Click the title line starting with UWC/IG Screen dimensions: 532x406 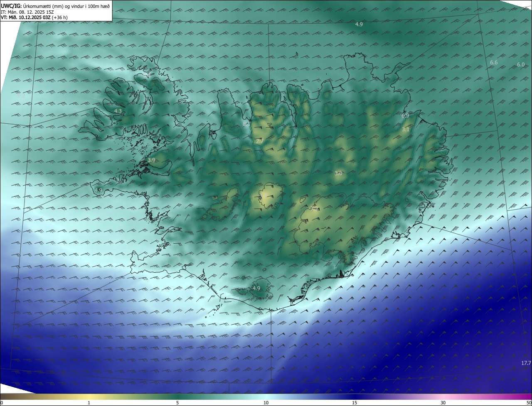coord(55,6)
